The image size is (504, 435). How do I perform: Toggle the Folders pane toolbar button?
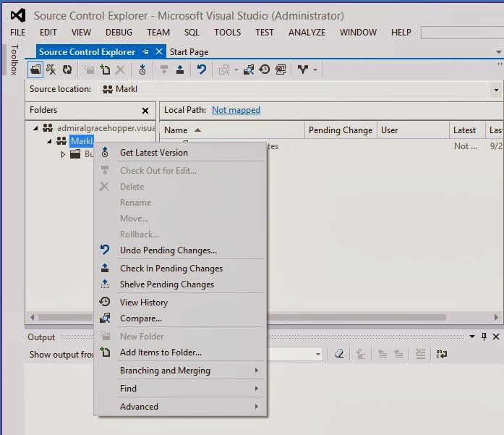pos(35,69)
